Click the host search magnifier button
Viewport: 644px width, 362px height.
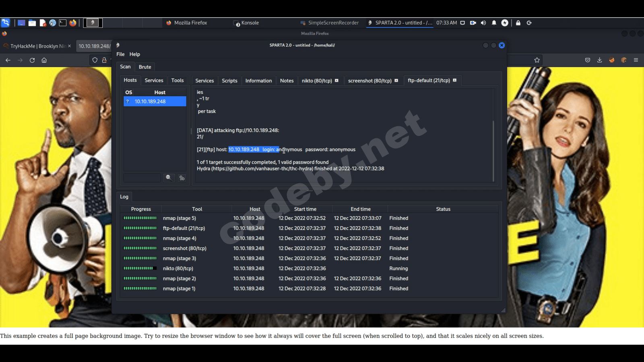click(169, 178)
